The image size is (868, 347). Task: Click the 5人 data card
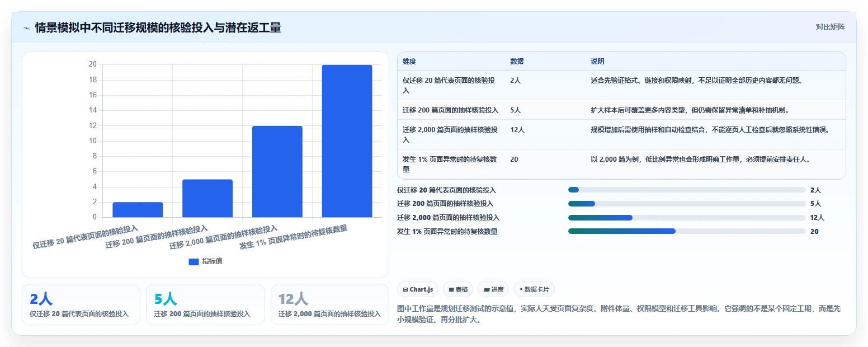click(x=205, y=304)
